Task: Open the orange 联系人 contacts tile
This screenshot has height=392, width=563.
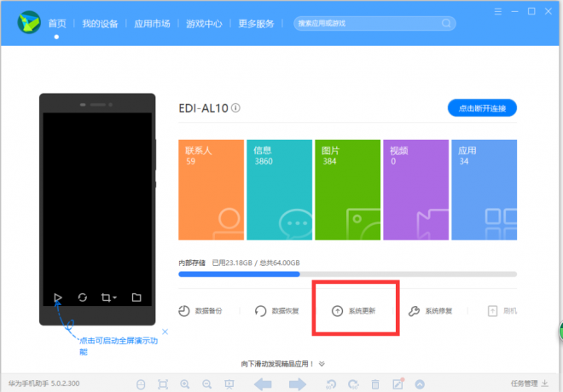Action: (x=212, y=190)
